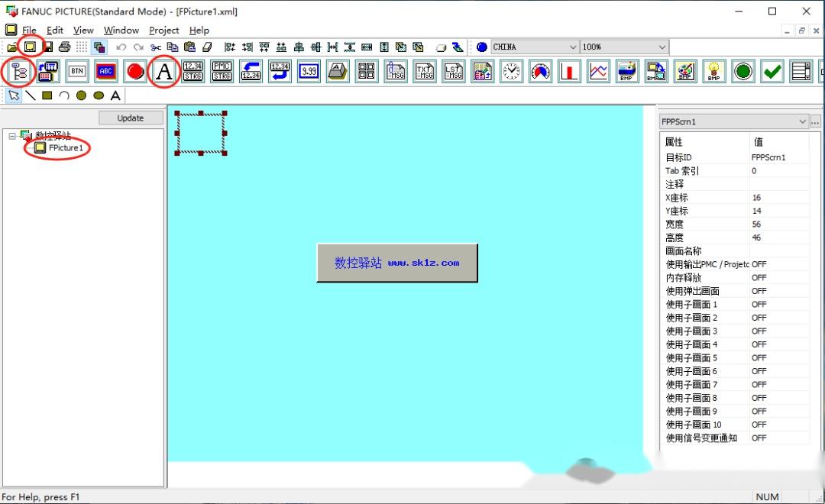Select the Text (A) tool
This screenshot has height=504, width=825.
click(163, 71)
